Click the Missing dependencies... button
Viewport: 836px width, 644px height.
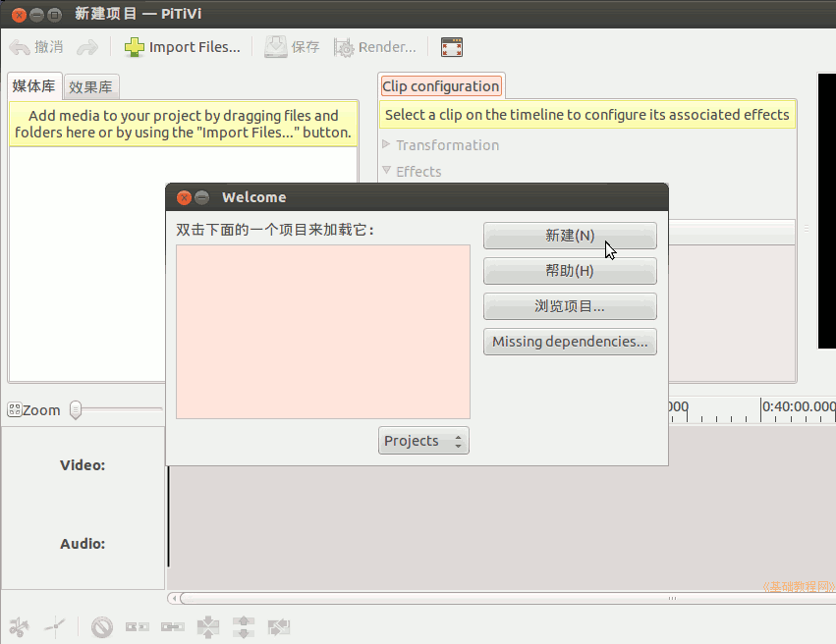(570, 342)
